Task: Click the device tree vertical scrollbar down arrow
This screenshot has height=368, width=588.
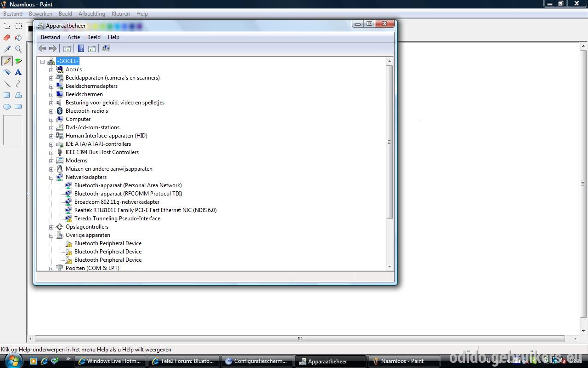Action: click(x=390, y=266)
